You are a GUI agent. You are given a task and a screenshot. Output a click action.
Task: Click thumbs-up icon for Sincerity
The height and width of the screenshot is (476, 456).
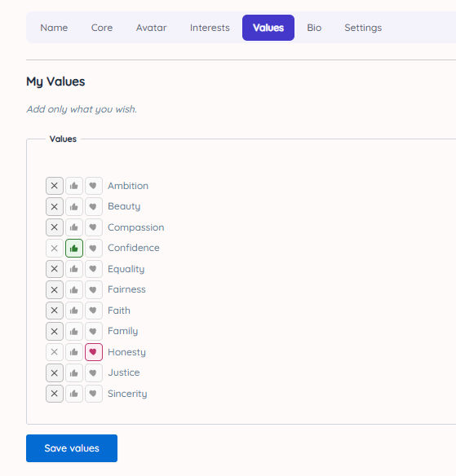tap(73, 394)
